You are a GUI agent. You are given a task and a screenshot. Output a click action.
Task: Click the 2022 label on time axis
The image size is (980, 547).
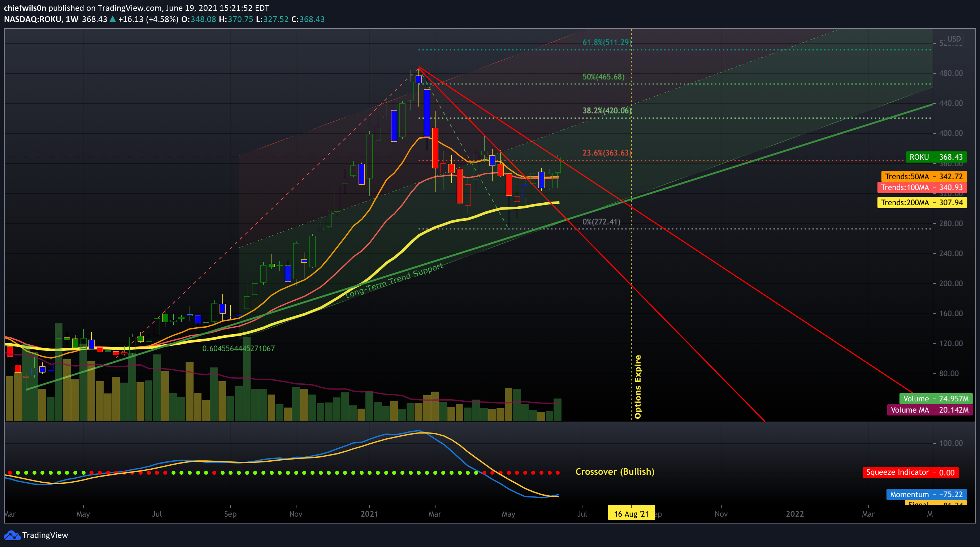(795, 513)
